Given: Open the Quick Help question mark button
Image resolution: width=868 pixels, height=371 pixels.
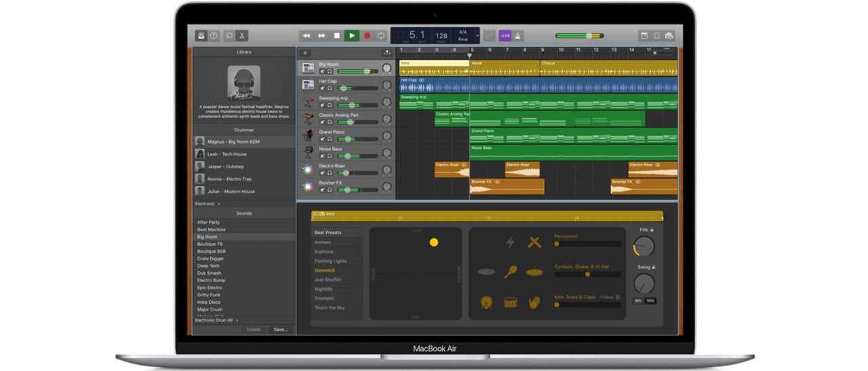Looking at the screenshot, I should [214, 35].
